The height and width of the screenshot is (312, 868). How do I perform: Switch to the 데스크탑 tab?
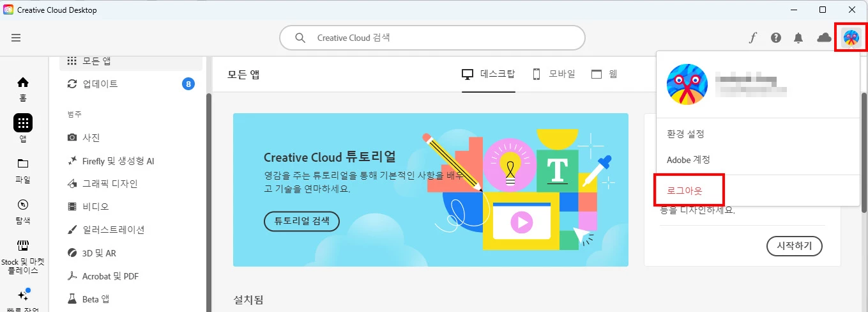489,74
